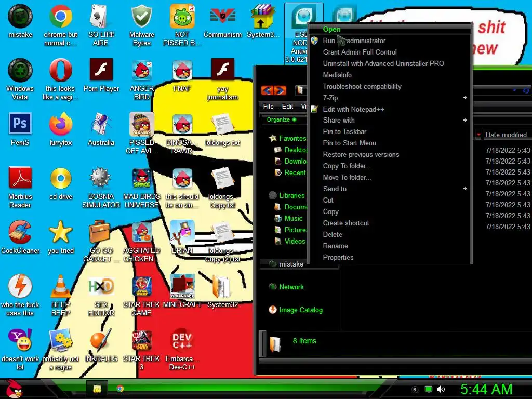This screenshot has height=399, width=532.
Task: Launch the 'CockCleaner' CCleaner icon
Action: point(20,237)
